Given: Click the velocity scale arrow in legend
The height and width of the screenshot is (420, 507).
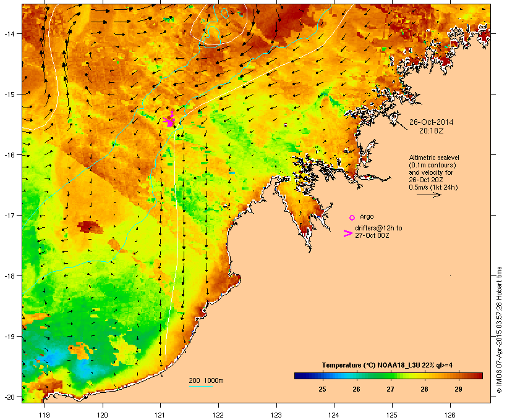Looking at the screenshot, I should pyautogui.click(x=428, y=195).
